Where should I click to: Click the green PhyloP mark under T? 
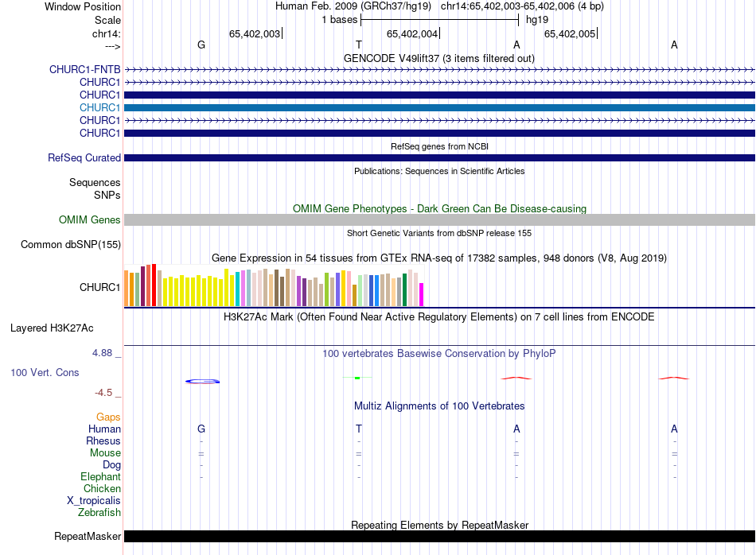357,378
